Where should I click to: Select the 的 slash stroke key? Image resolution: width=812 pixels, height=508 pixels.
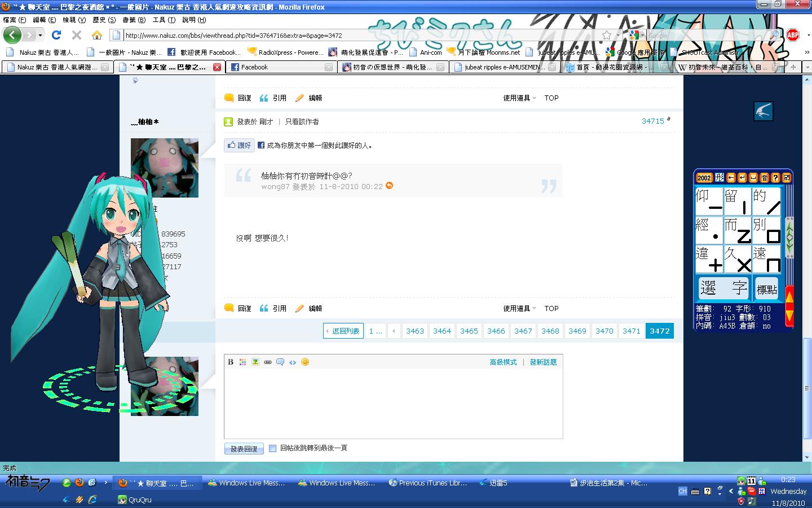[x=766, y=202]
